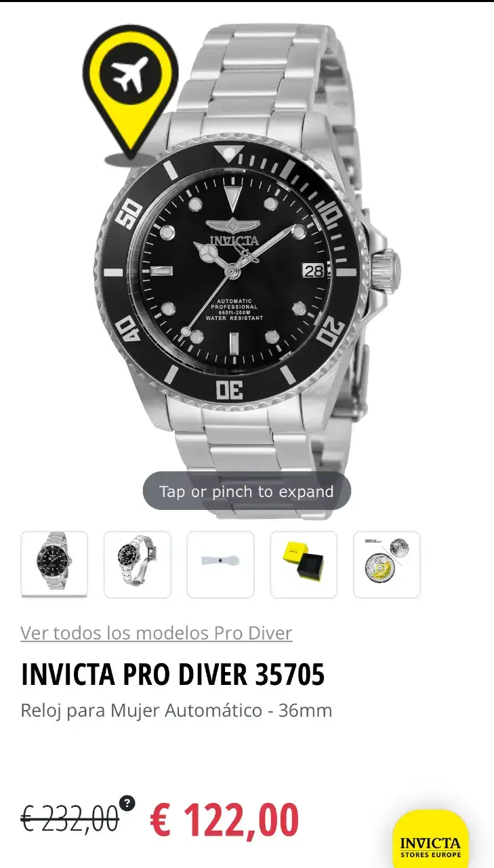
Task: Expand the main watch image at the dial center
Action: click(232, 272)
